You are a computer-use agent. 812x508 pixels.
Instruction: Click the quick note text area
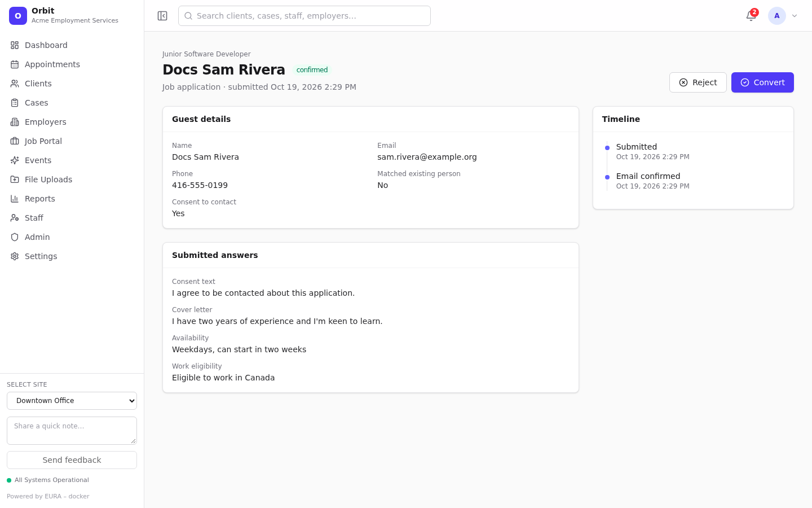click(x=72, y=431)
